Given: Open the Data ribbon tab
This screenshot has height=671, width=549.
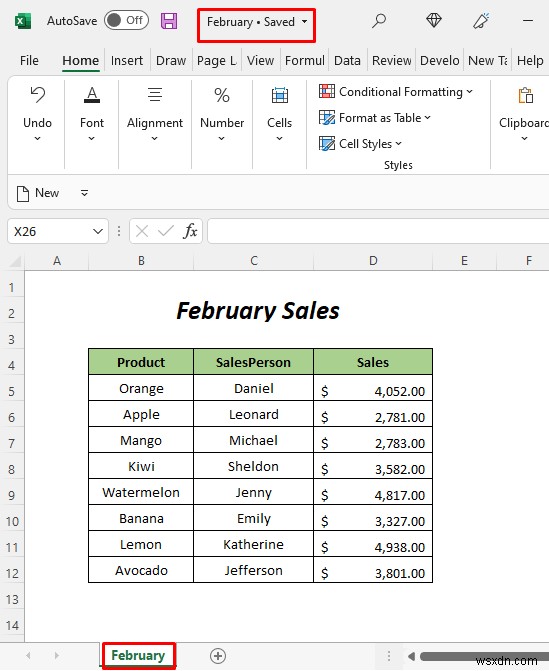Looking at the screenshot, I should click(x=347, y=60).
